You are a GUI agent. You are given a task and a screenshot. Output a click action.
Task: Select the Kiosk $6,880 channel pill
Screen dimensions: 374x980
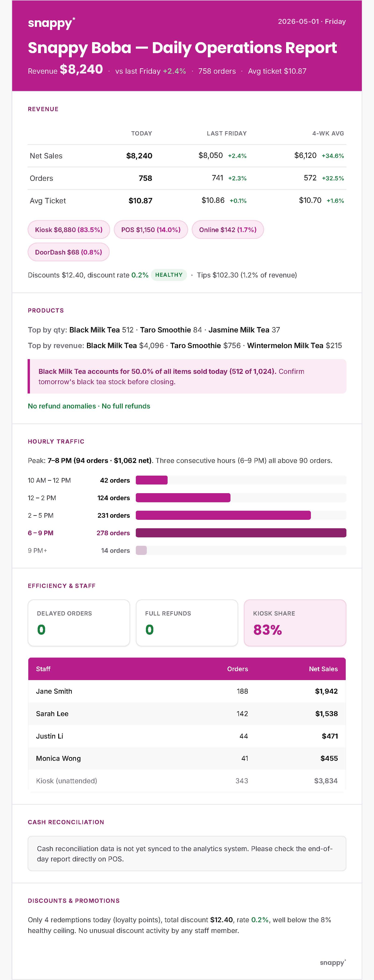tap(69, 230)
